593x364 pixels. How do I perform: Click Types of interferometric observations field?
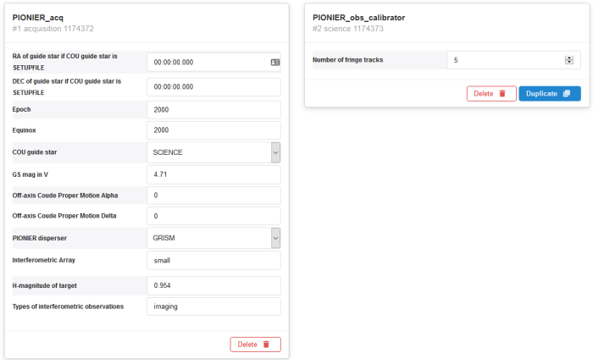(x=213, y=306)
